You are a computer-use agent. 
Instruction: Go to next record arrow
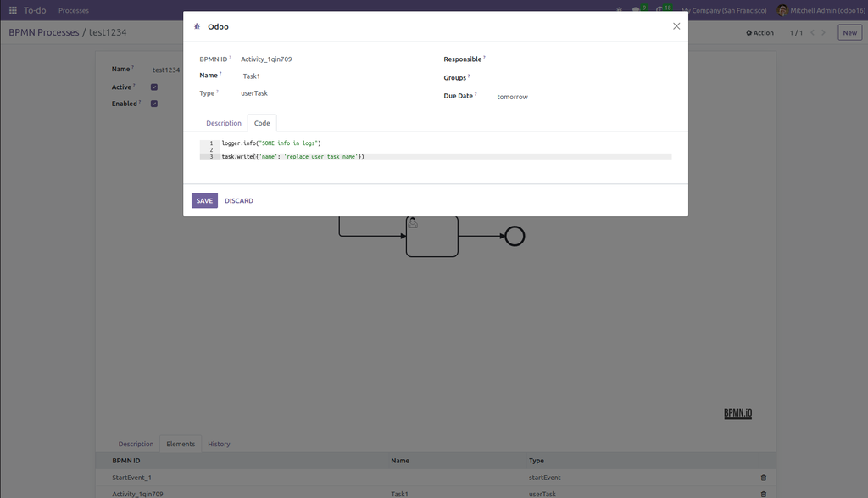(823, 33)
